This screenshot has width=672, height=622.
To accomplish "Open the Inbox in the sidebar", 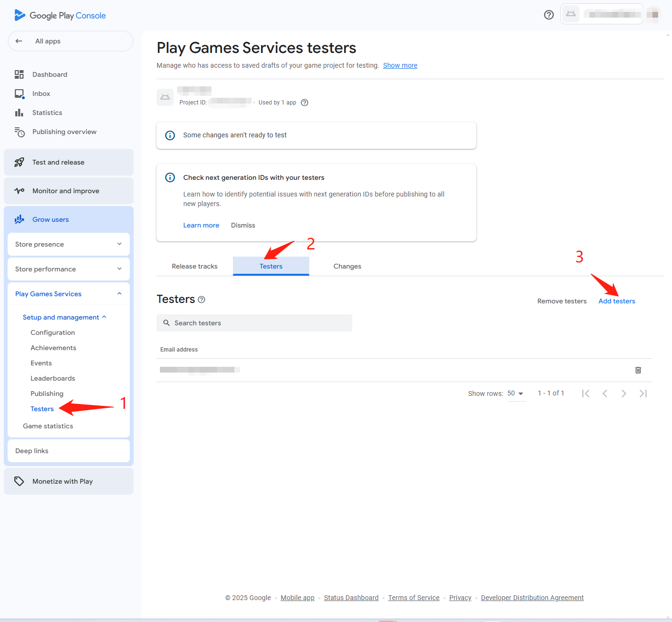I will tap(41, 93).
